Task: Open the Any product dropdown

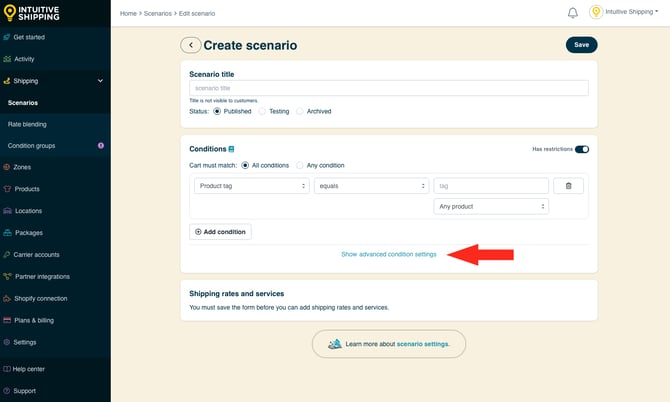Action: pyautogui.click(x=491, y=206)
